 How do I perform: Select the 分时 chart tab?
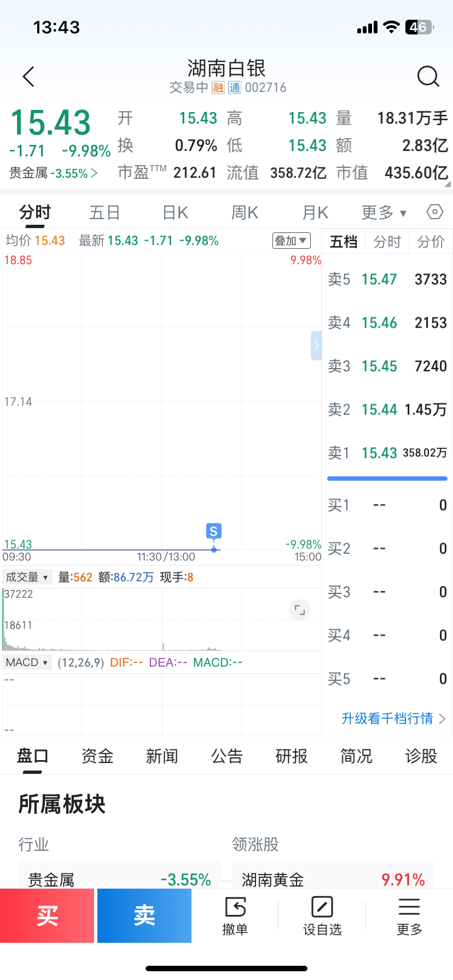pyautogui.click(x=35, y=212)
